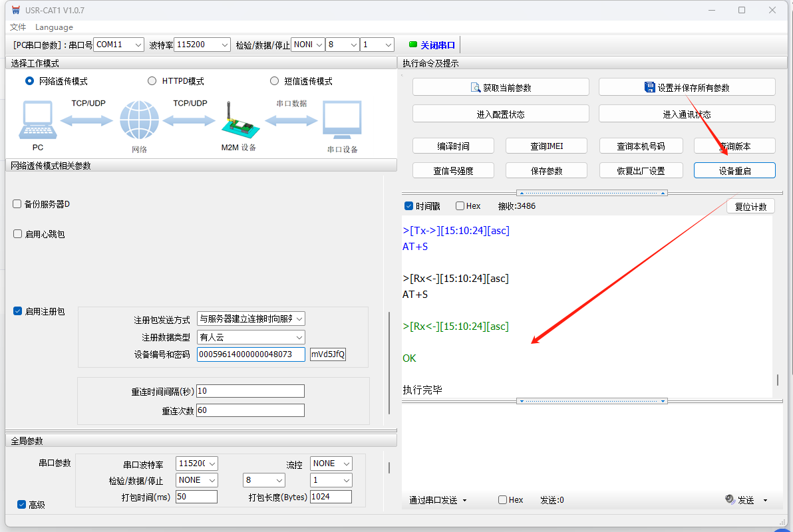Click the 设备重启 button

click(734, 171)
